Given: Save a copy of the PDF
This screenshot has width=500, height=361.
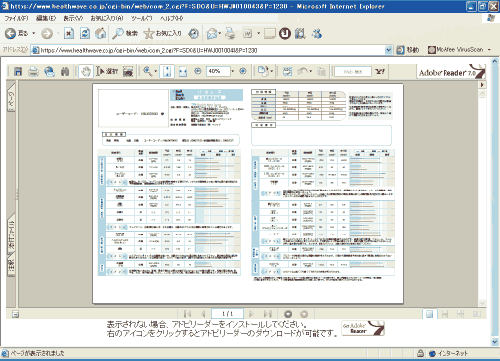Looking at the screenshot, I should coord(18,71).
